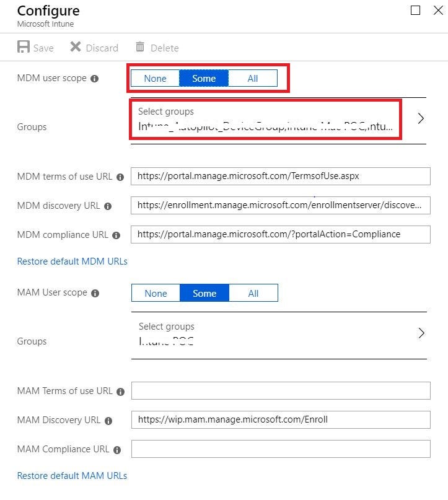This screenshot has height=500, width=448.
Task: Click the MDM terms of use URL label
Action: point(64,177)
